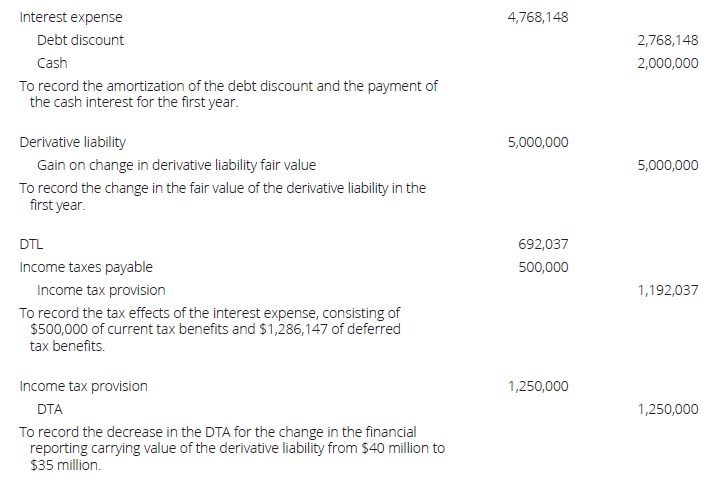Select the 2,000,000 cash credit amount

point(667,62)
